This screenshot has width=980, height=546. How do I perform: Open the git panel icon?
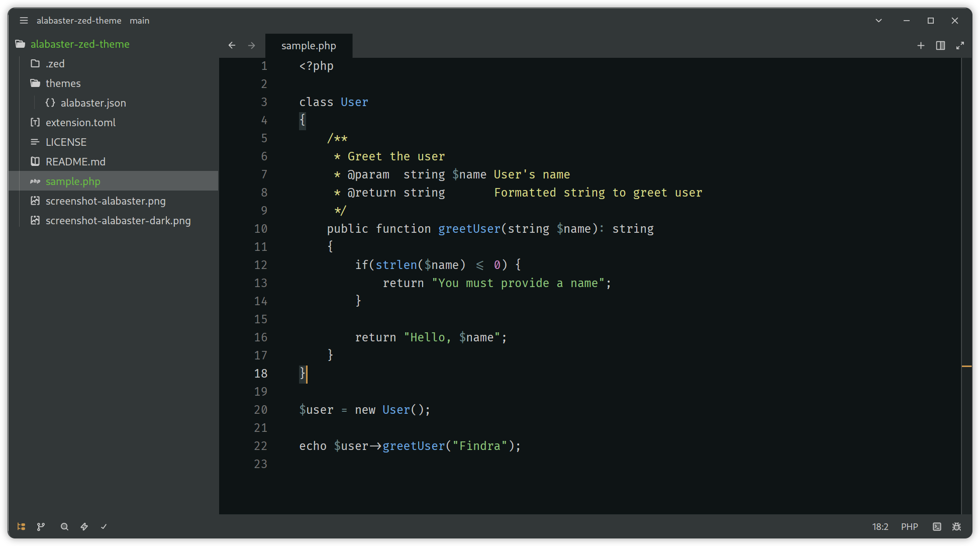pyautogui.click(x=41, y=526)
